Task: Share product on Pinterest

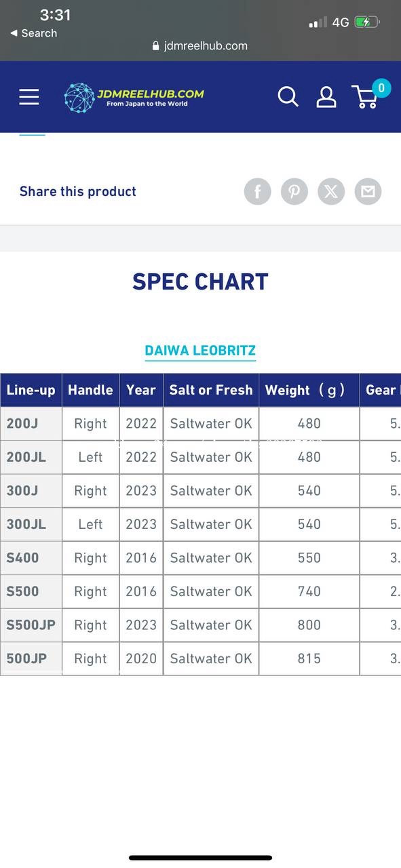Action: pyautogui.click(x=294, y=192)
